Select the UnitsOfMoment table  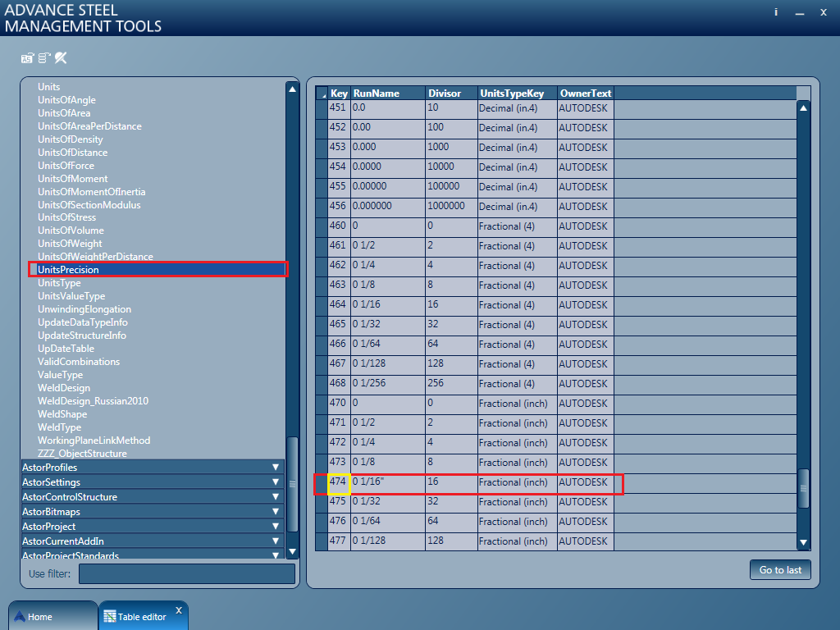point(73,178)
